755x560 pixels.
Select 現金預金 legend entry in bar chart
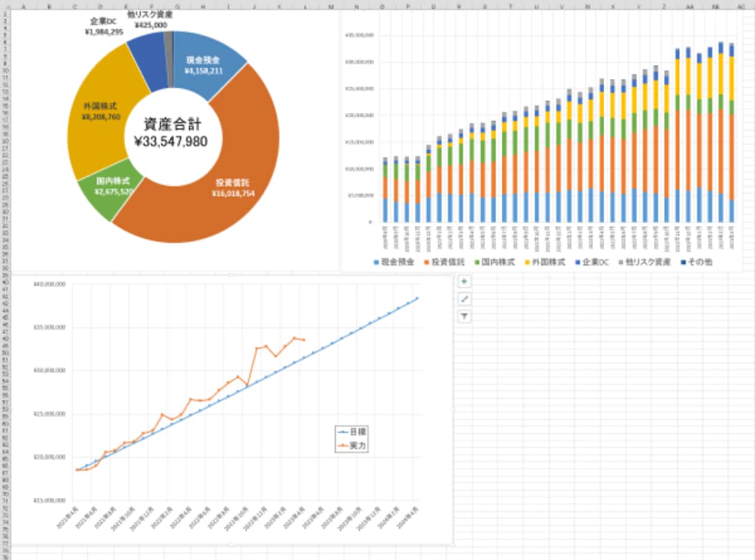click(x=394, y=262)
